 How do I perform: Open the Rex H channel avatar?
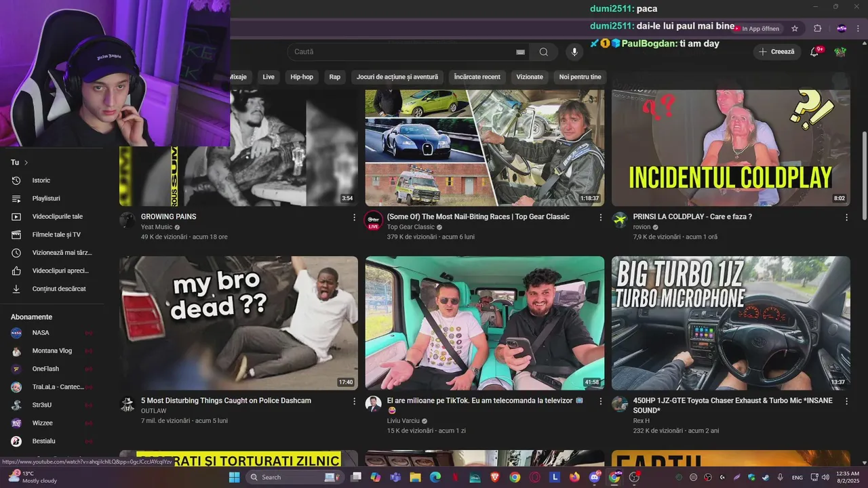click(620, 405)
